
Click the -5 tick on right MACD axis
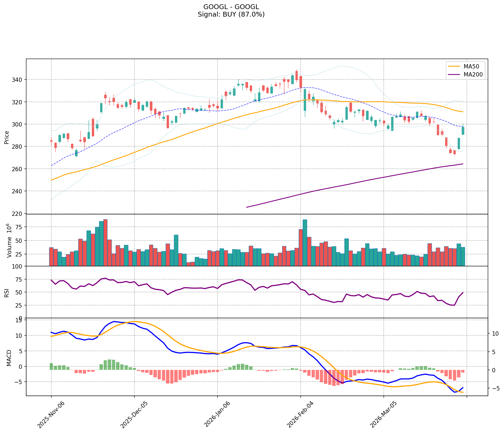[495, 388]
